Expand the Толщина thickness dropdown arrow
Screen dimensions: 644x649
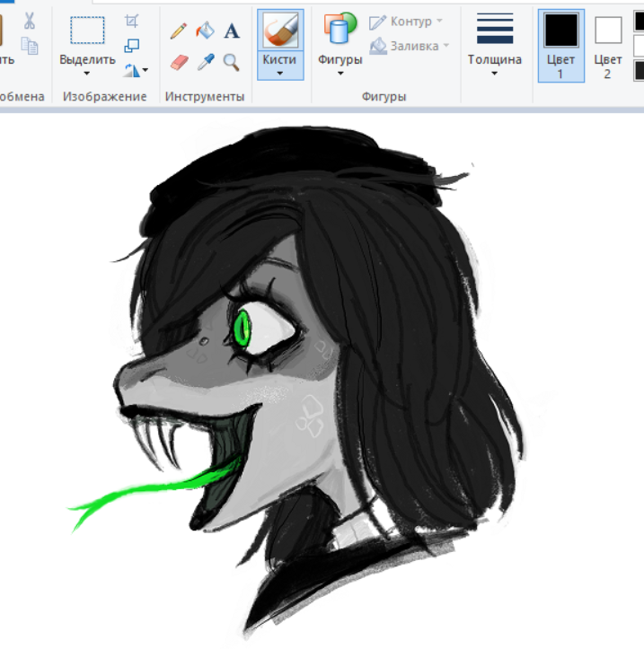pos(495,74)
